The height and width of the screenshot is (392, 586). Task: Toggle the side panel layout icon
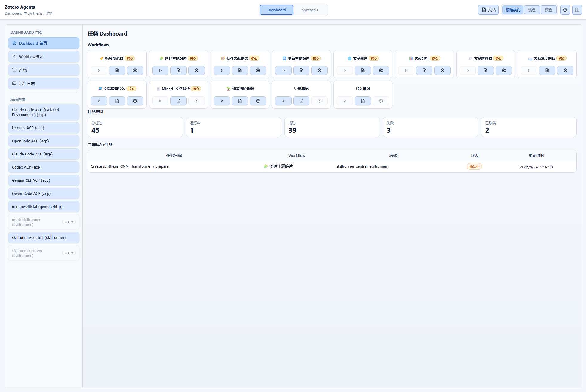pos(577,10)
